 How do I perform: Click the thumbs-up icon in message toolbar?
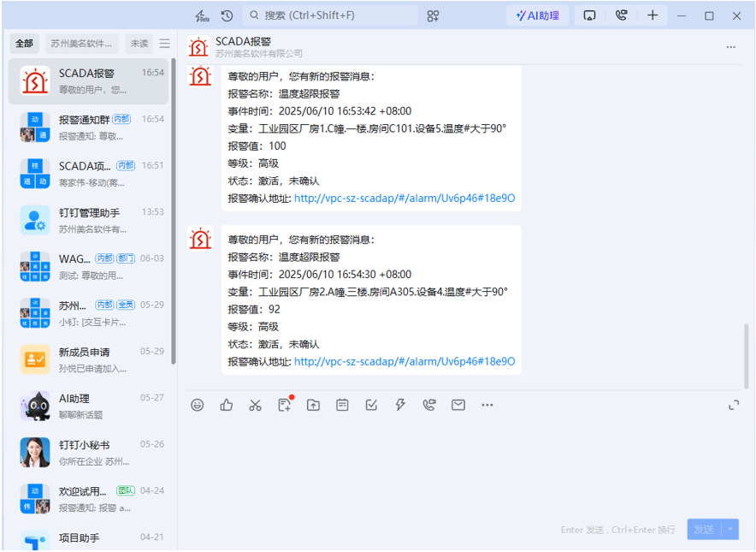[x=227, y=405]
